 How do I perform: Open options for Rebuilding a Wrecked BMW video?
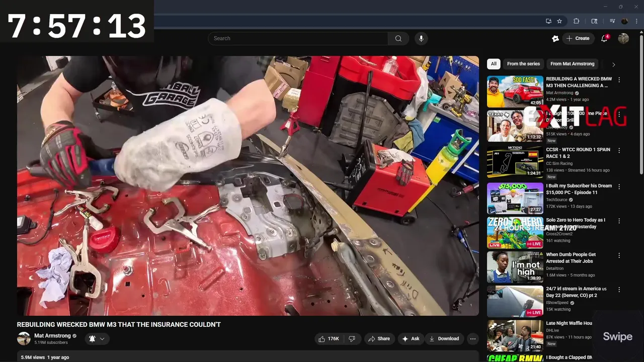click(619, 80)
